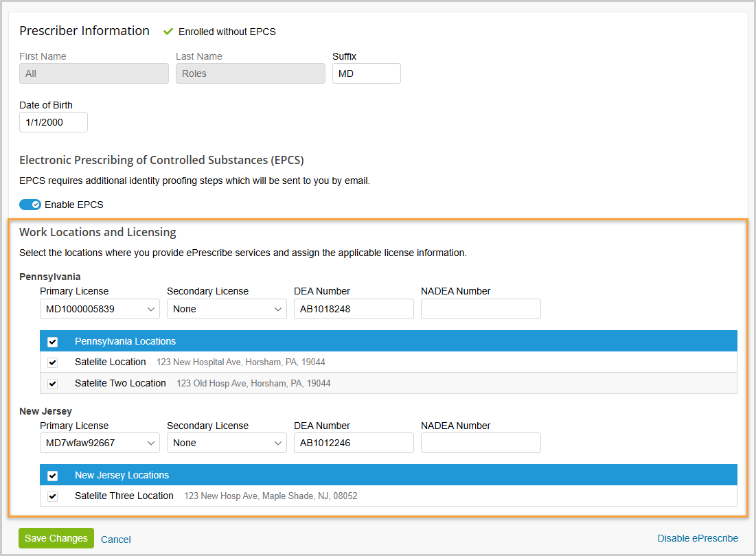
Task: Uncheck the Satelite Three Location checkbox
Action: click(53, 496)
